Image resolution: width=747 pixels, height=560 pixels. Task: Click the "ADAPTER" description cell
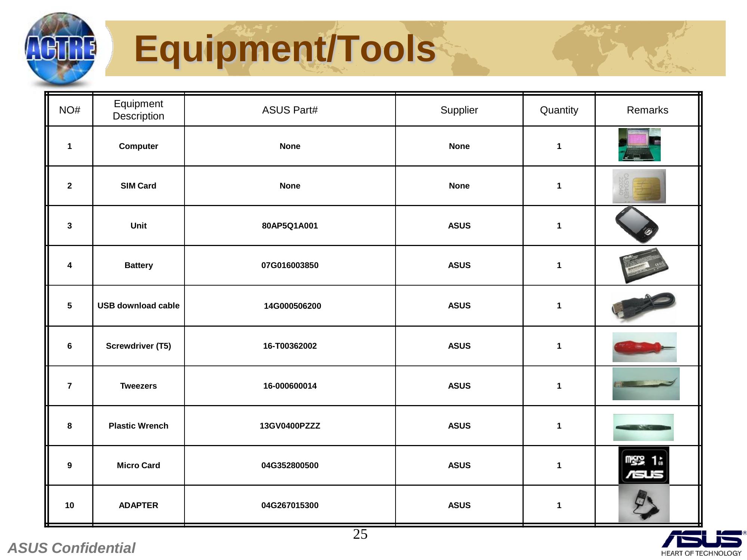(x=139, y=505)
